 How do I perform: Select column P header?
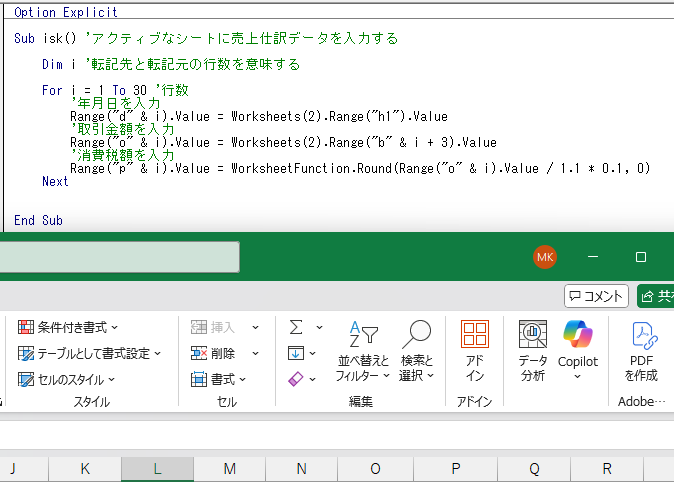455,469
